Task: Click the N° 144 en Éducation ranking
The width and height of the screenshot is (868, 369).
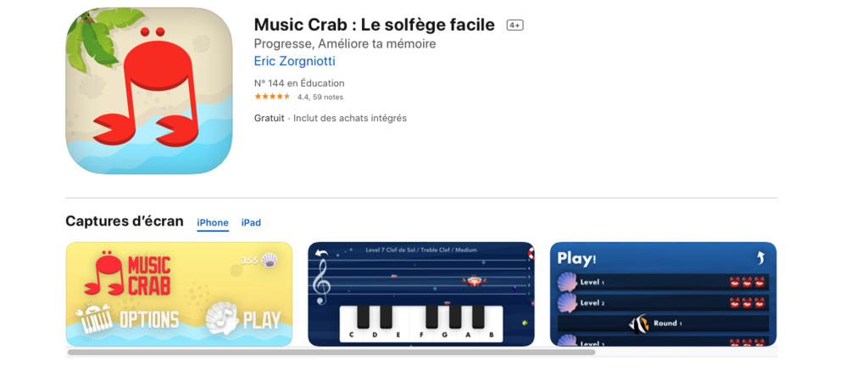Action: 299,83
